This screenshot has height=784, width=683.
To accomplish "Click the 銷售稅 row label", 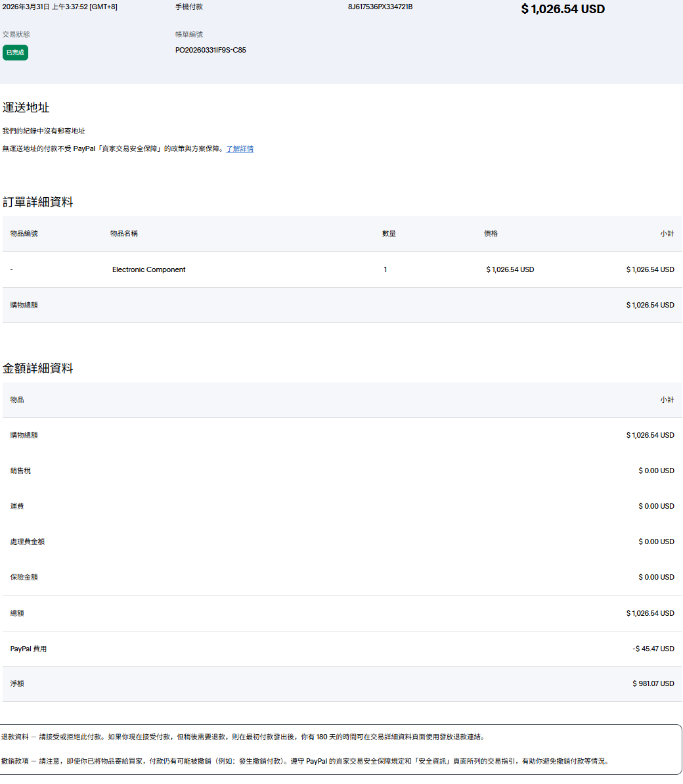I will [20, 471].
